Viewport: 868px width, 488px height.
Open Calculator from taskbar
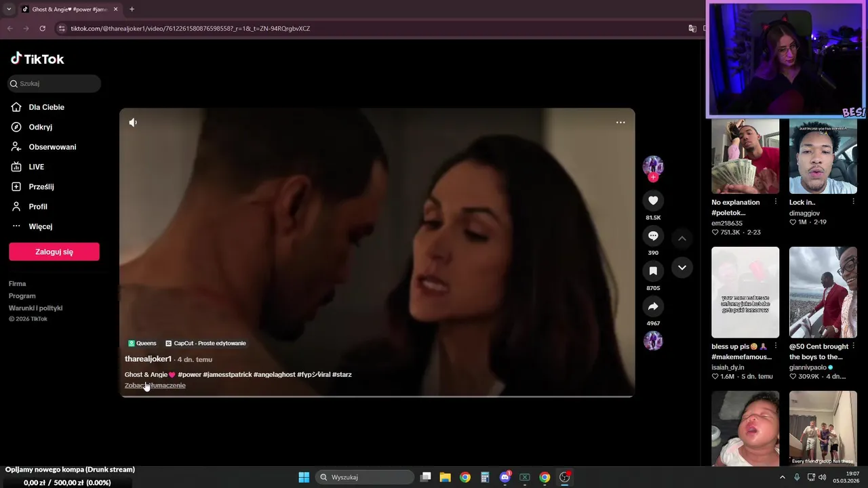tap(485, 477)
